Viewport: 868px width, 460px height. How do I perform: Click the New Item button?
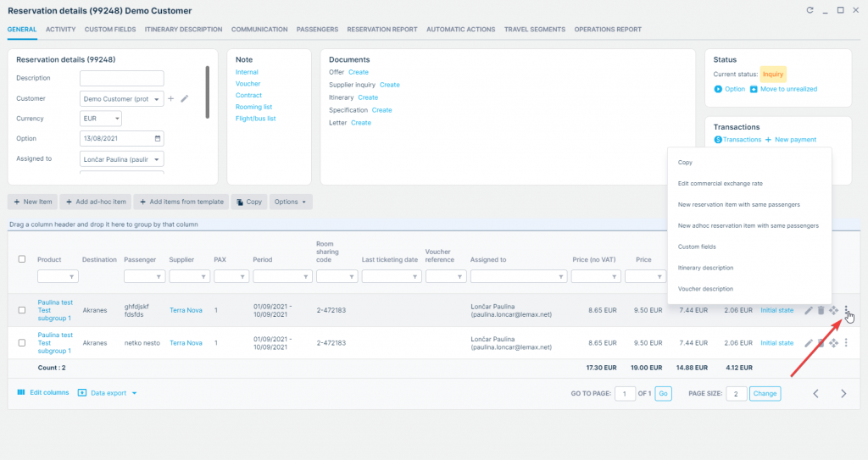(x=33, y=202)
